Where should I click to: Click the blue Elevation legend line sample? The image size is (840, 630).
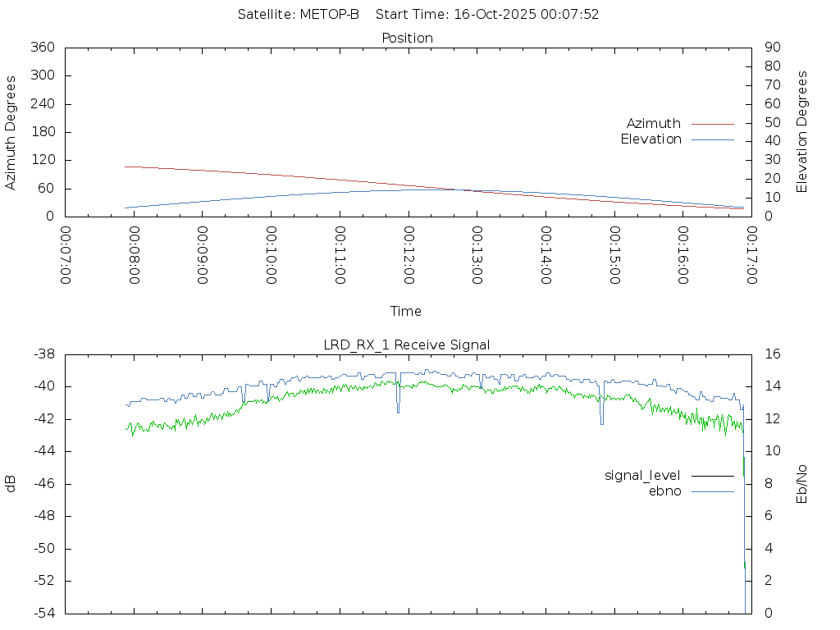(x=712, y=139)
